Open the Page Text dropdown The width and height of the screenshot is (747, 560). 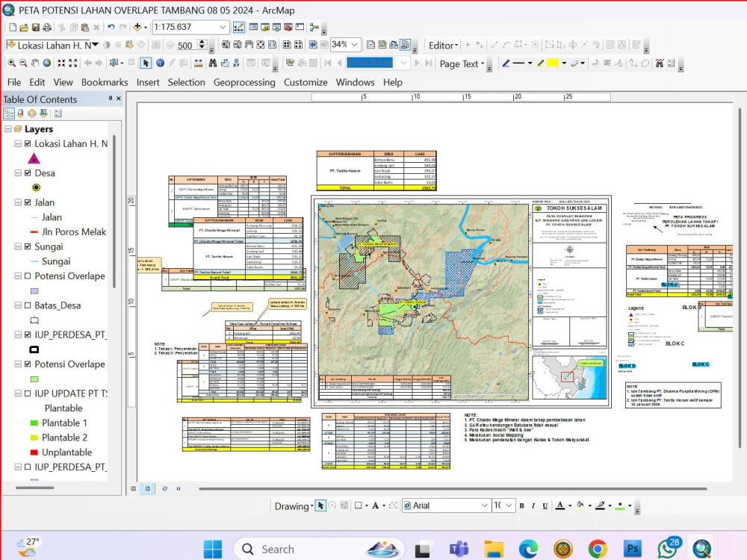(461, 63)
